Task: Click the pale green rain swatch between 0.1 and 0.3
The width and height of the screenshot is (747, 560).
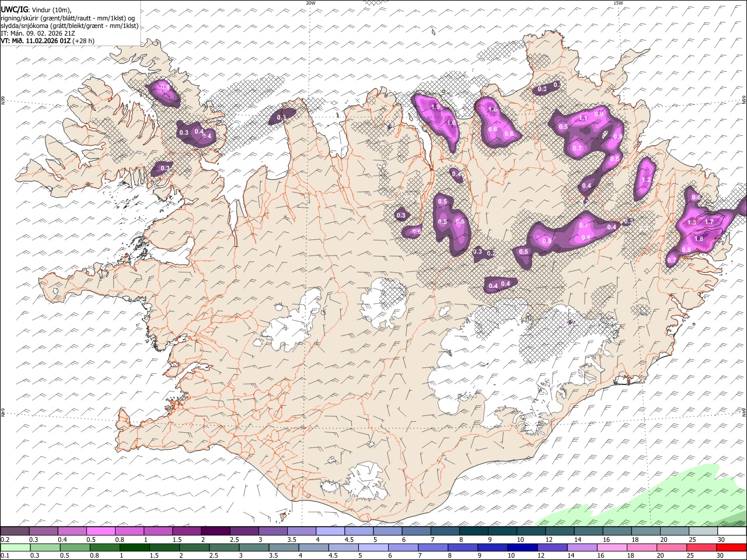Action: 16,547
